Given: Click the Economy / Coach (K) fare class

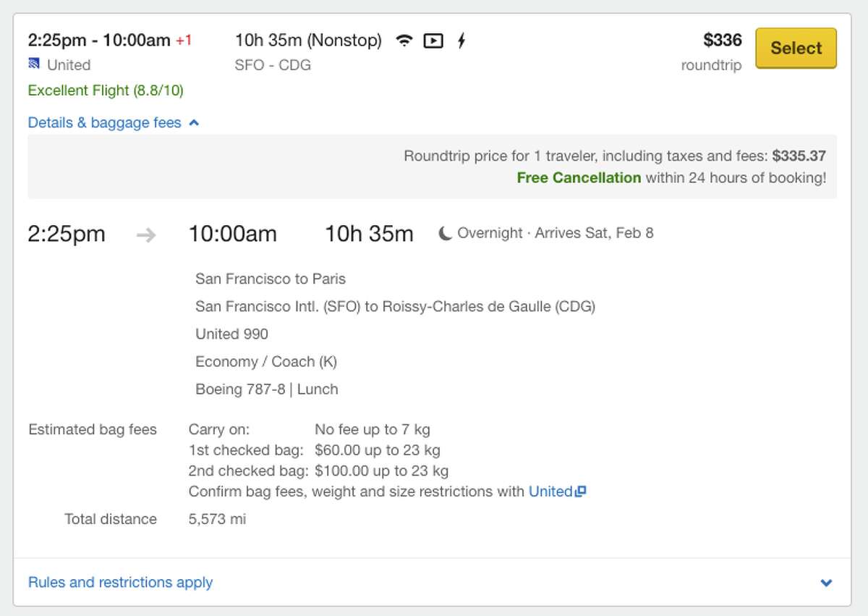Looking at the screenshot, I should [266, 361].
